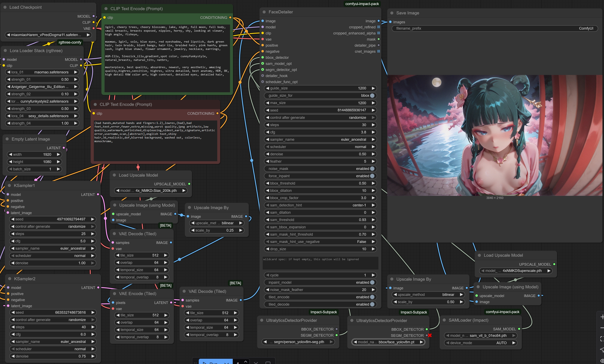Open KSampler1 sampler_name euler_ancestral dropdown
Viewport: 604px width, 364px height.
point(52,248)
